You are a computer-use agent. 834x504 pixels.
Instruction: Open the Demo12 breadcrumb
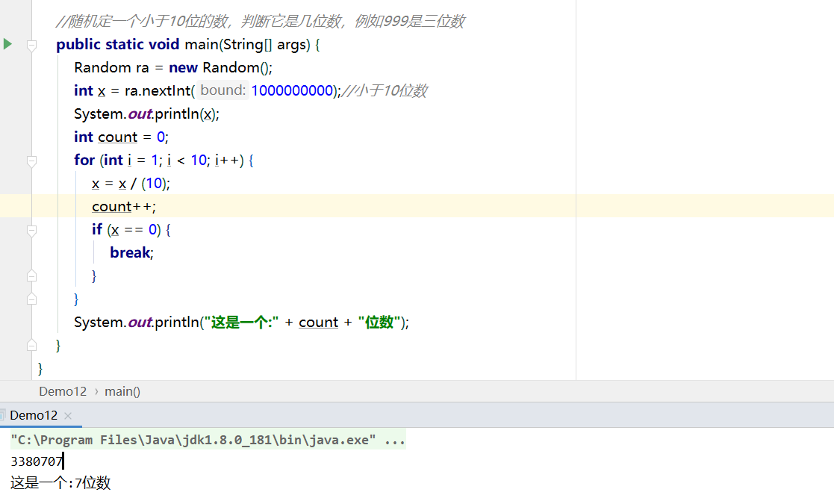[x=63, y=391]
